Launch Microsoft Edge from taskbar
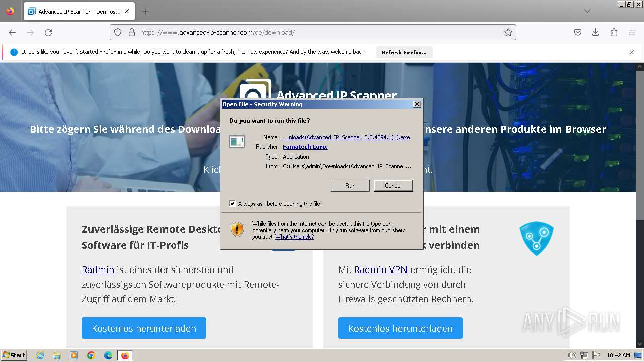644x362 pixels. 108,355
